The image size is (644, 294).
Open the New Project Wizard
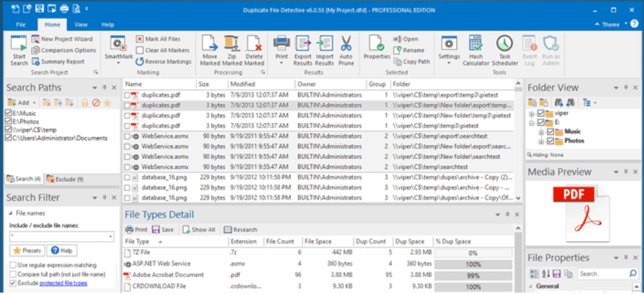63,39
